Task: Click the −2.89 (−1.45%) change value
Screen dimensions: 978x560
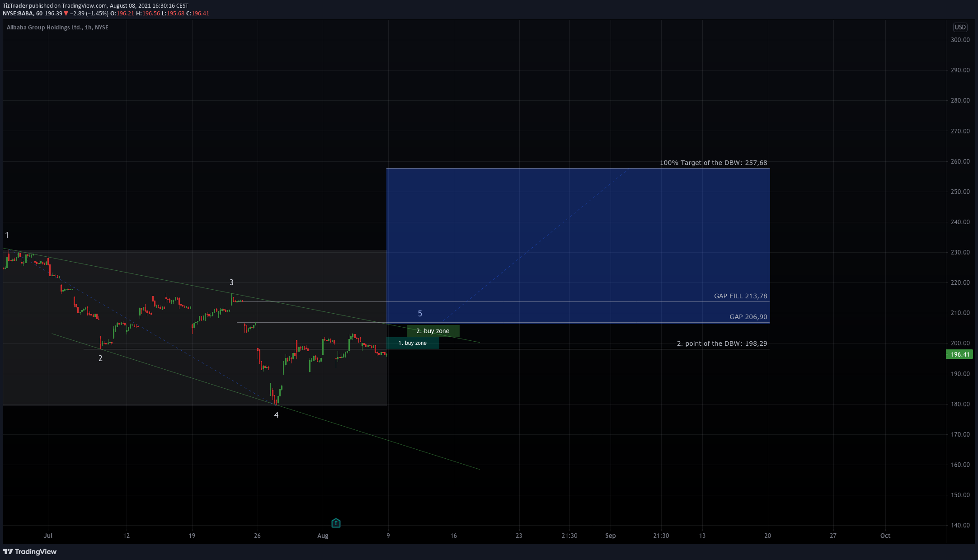Action: tap(89, 14)
